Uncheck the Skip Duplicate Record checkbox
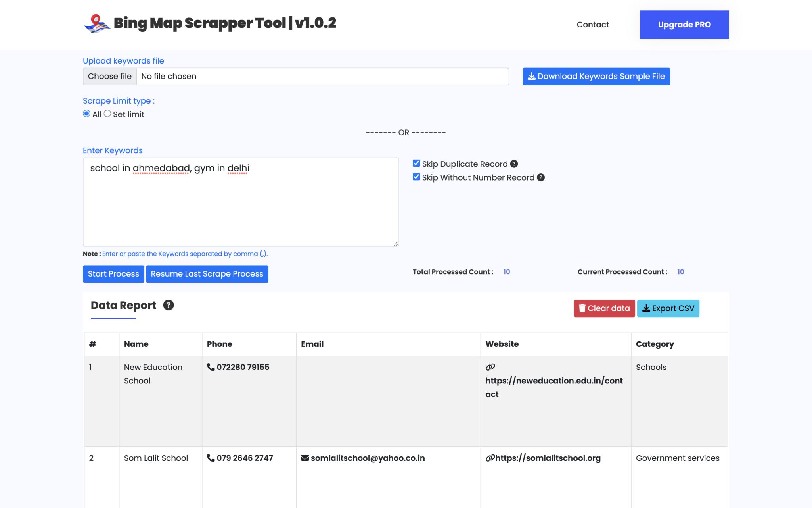 click(416, 163)
